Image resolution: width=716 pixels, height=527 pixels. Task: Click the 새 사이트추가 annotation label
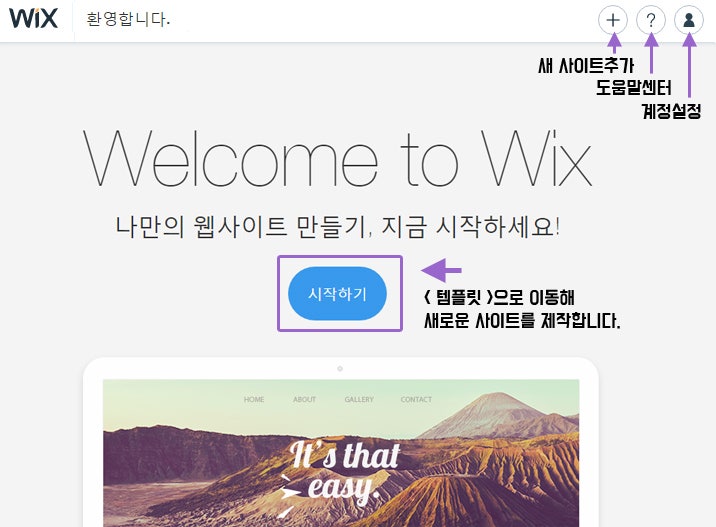click(586, 65)
